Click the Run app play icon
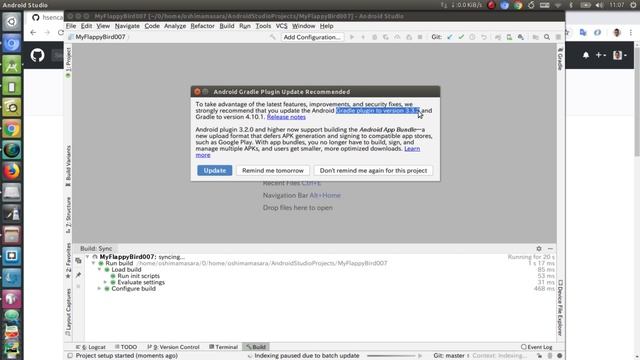The image size is (640, 360). 352,37
